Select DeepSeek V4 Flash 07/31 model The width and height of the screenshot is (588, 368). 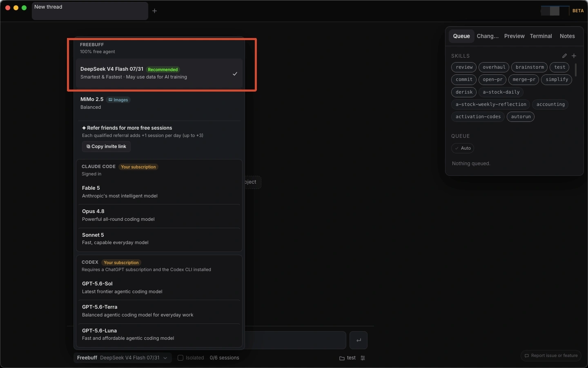pos(159,73)
